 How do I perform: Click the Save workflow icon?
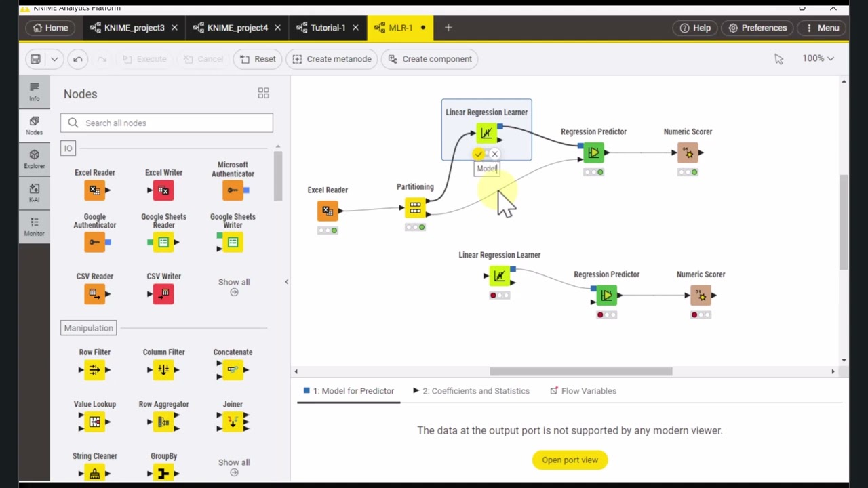pos(35,59)
